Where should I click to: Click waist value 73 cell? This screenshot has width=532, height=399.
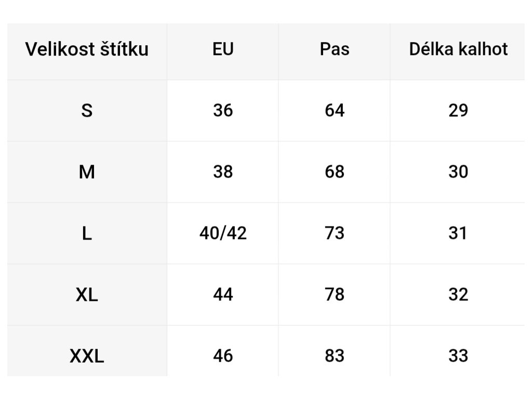(334, 233)
